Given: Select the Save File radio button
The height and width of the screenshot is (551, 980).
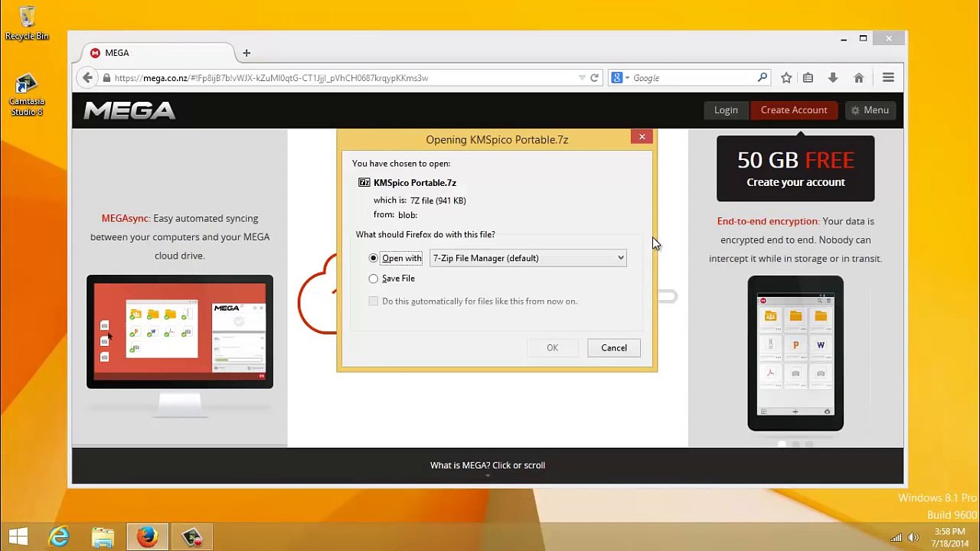Looking at the screenshot, I should (374, 279).
